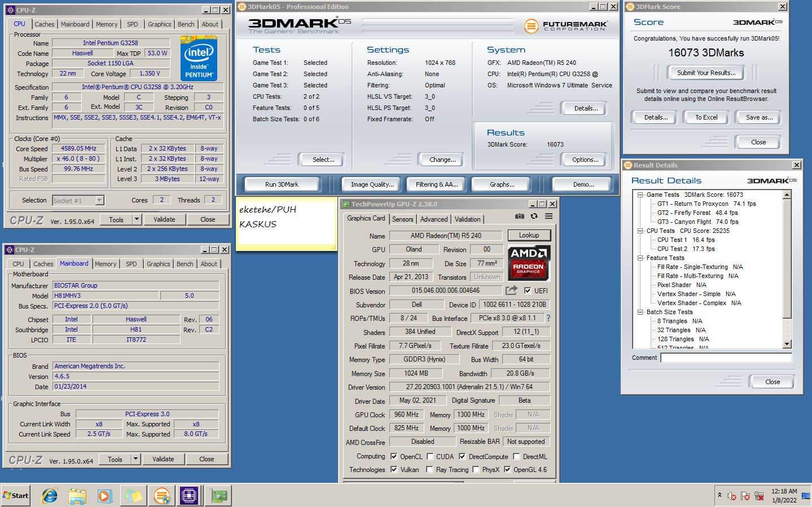
Task: Toggle the UEFI checkbox in GPU-Z
Action: coord(527,290)
